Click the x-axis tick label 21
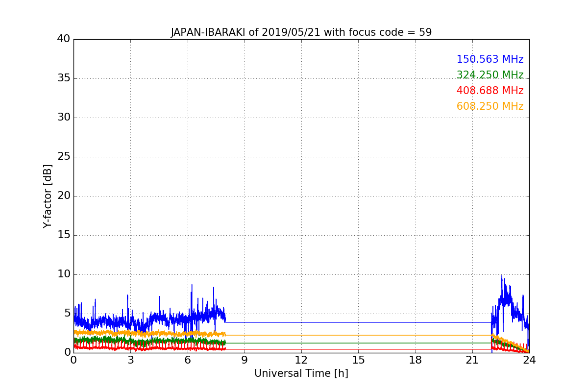This screenshot has height=392, width=588. point(472,360)
